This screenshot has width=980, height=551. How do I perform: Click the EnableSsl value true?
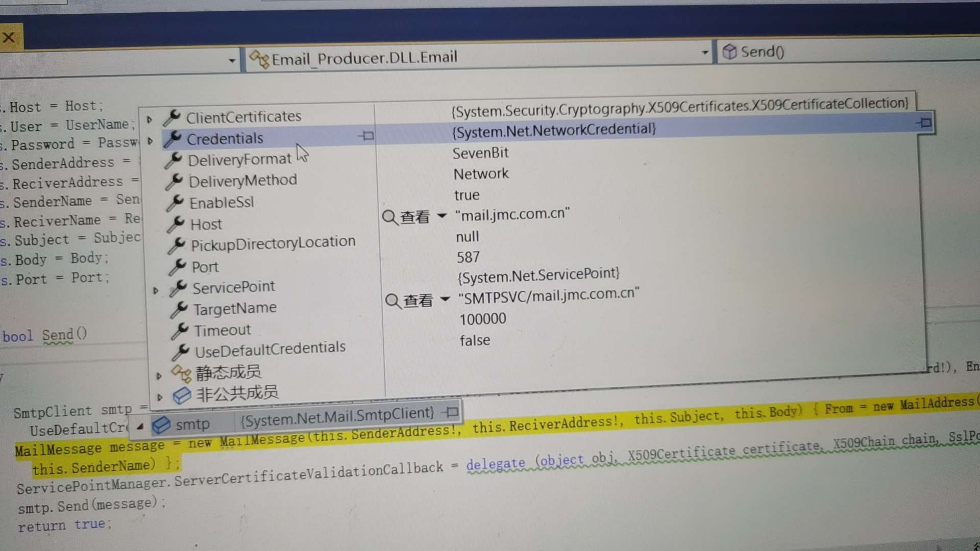coord(467,195)
